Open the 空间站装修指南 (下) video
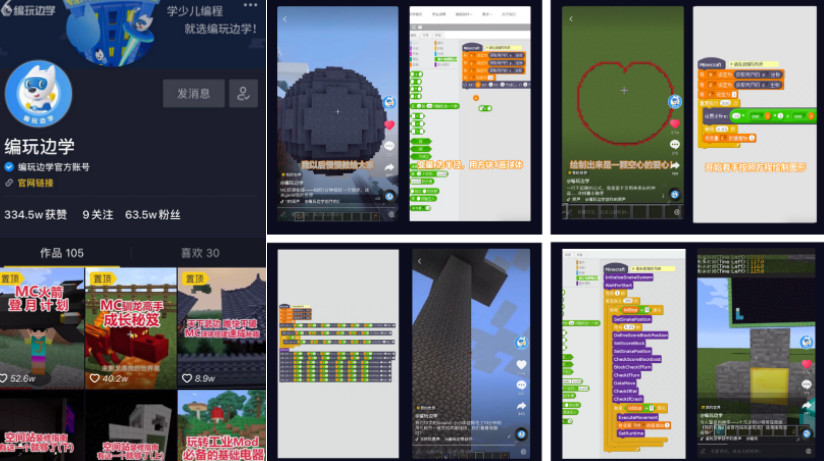 42,426
